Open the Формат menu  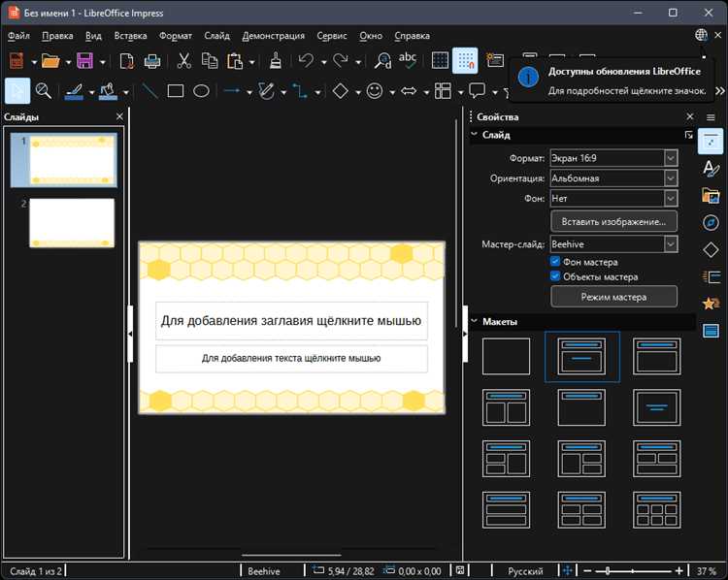tap(176, 36)
